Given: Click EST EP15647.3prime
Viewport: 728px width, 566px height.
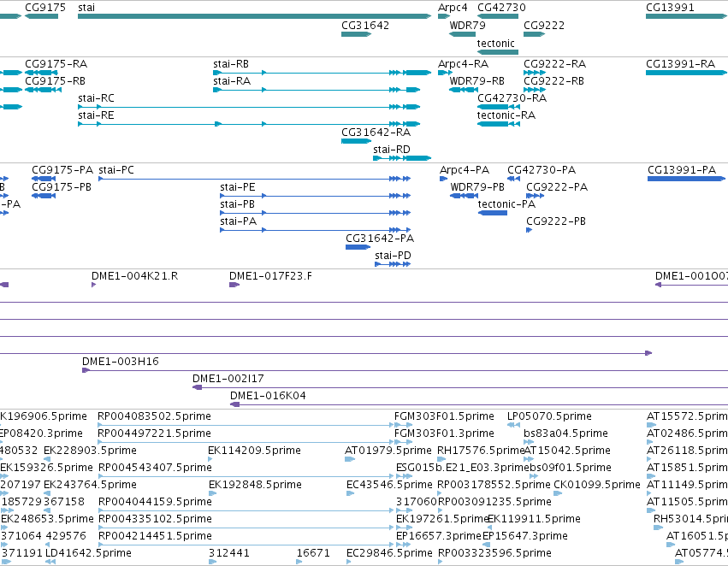Looking at the screenshot, I should tap(486, 544).
